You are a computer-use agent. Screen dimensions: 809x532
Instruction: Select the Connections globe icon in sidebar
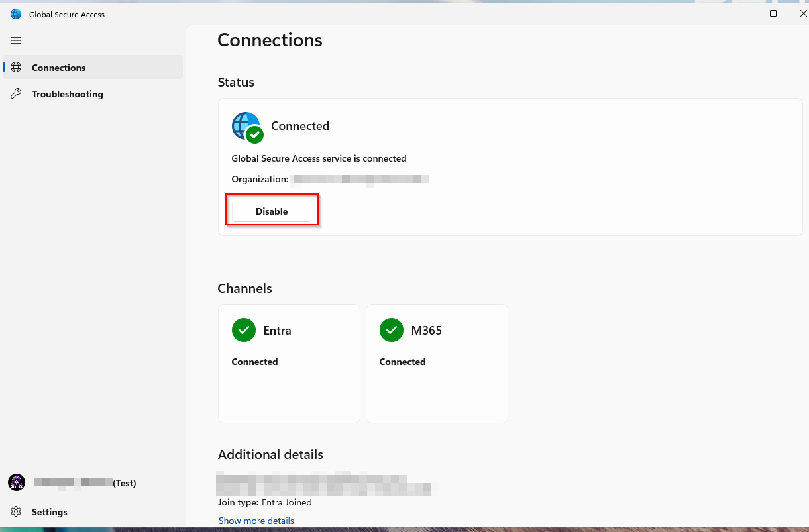tap(17, 67)
